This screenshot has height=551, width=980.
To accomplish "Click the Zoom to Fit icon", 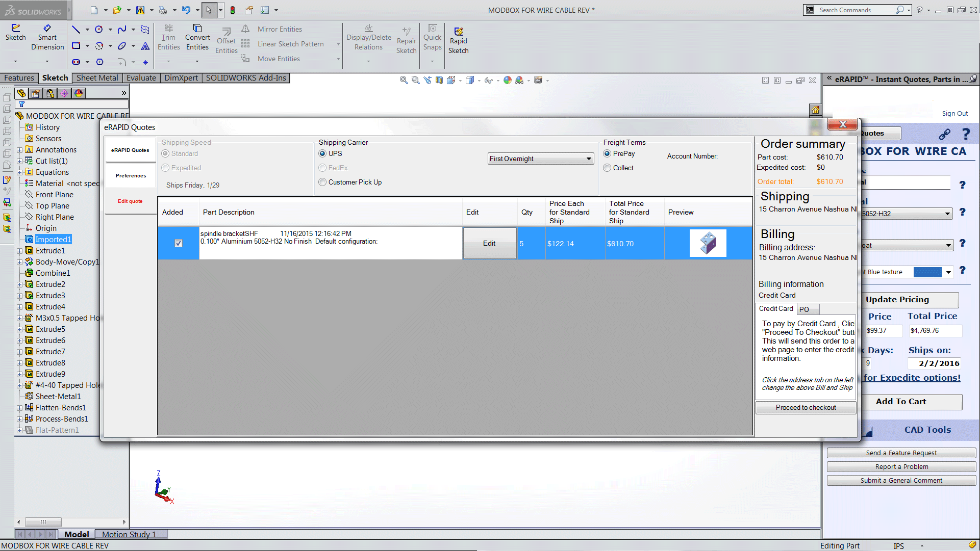I will 404,80.
